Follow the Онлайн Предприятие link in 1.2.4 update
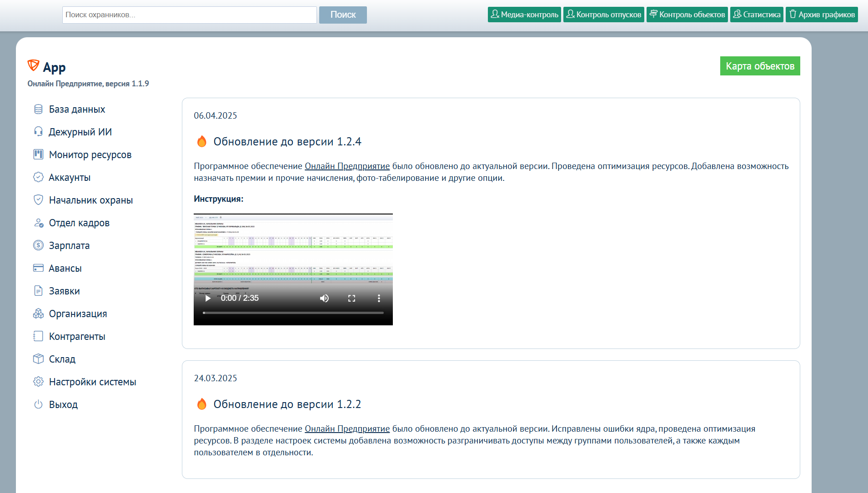The image size is (868, 493). [347, 166]
